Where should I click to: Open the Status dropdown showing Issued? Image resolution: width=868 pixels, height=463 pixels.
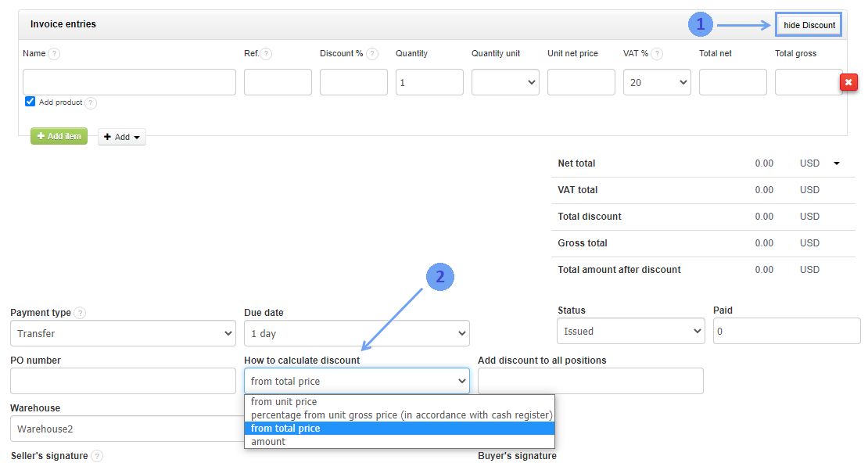click(x=631, y=331)
